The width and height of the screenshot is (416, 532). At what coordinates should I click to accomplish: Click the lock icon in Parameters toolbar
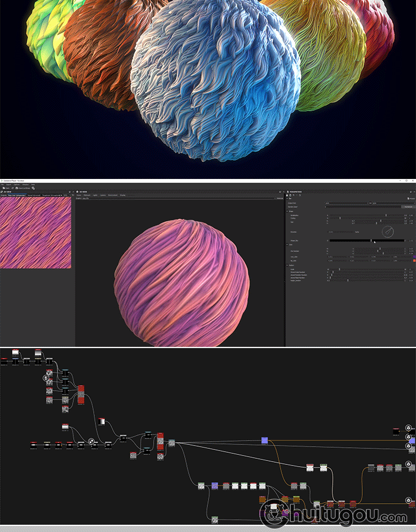(287, 195)
